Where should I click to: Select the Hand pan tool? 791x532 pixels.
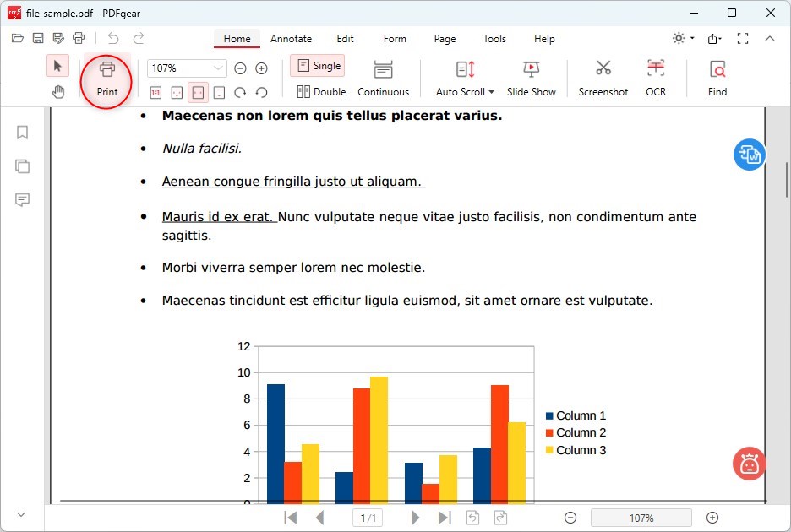tap(57, 92)
